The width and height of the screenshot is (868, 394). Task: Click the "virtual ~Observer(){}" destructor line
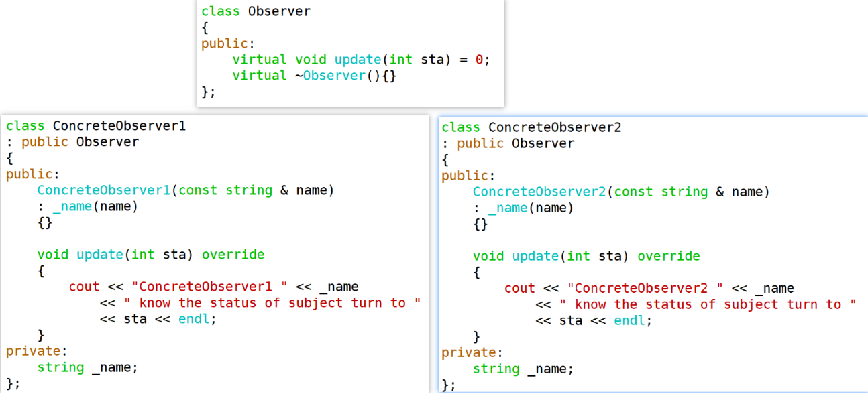[x=315, y=76]
